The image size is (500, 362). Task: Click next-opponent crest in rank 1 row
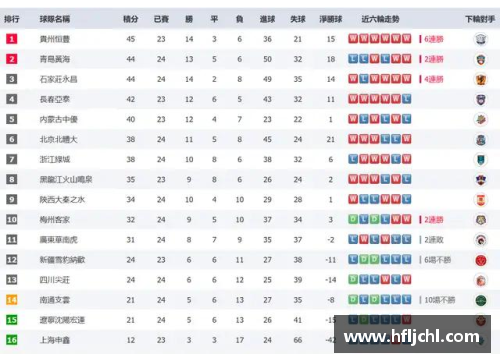480,39
